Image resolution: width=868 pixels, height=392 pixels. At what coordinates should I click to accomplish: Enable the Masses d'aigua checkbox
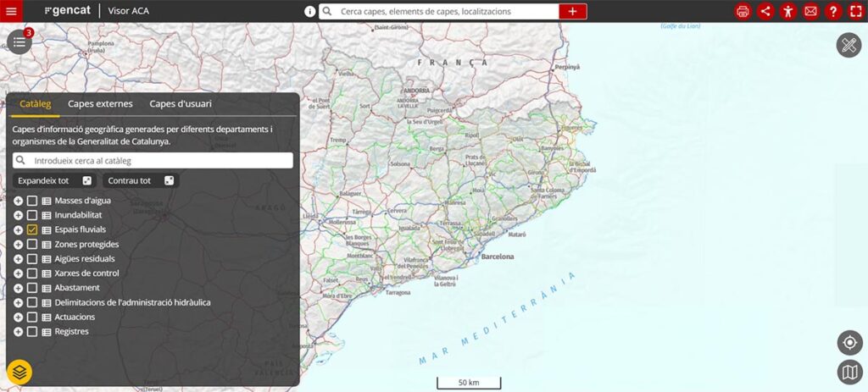tap(32, 201)
